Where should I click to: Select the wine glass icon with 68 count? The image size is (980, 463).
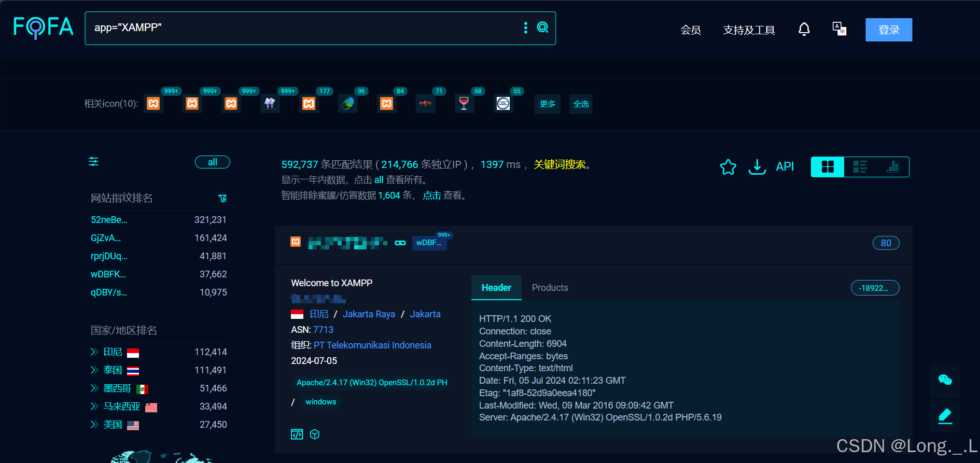point(464,104)
